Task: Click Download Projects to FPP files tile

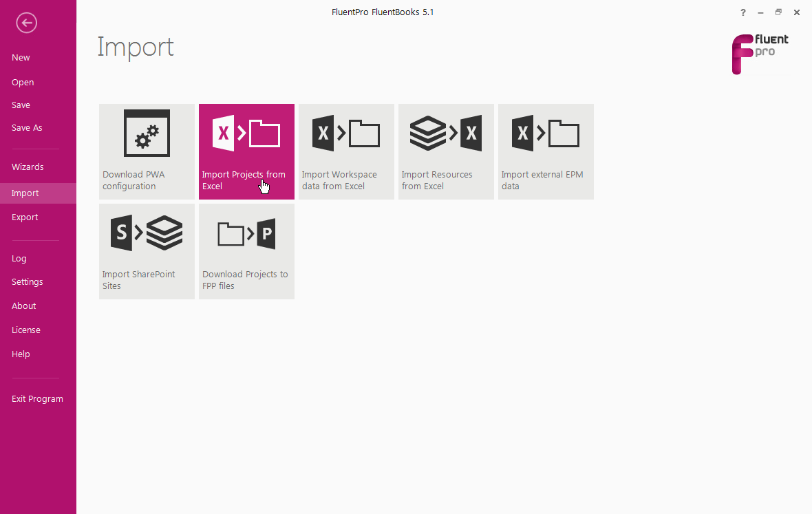Action: pos(246,252)
